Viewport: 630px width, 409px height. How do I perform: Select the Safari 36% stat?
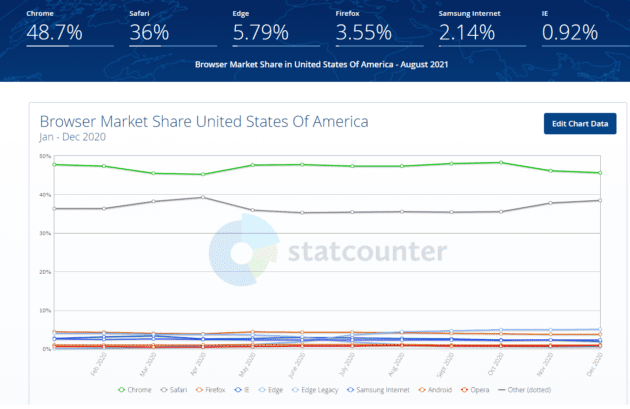coord(151,33)
